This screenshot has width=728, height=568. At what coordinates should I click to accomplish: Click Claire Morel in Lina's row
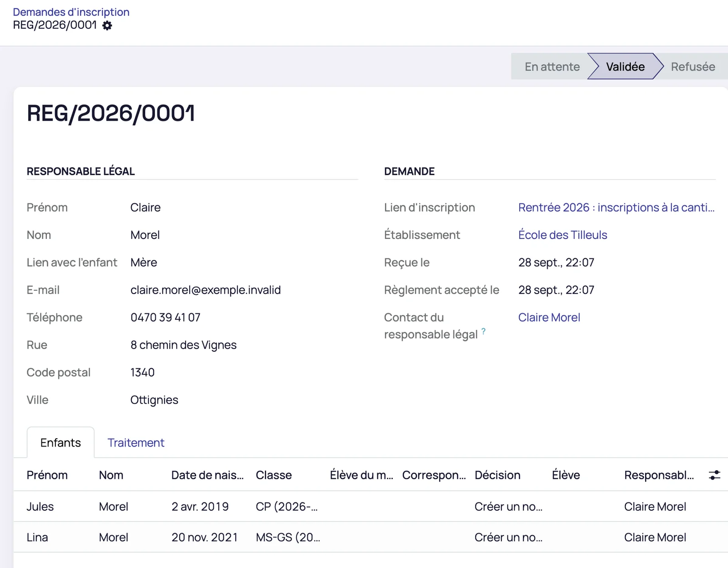point(655,538)
